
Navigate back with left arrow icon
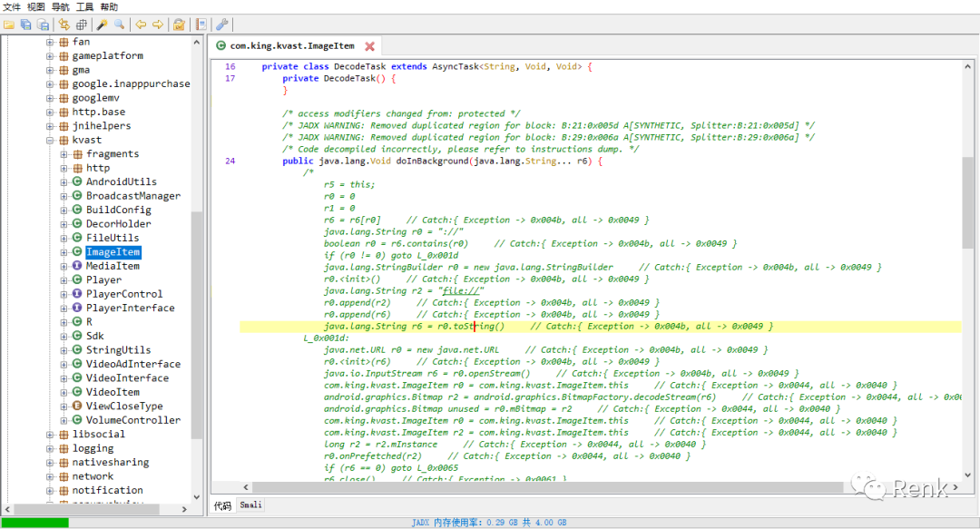pos(141,24)
